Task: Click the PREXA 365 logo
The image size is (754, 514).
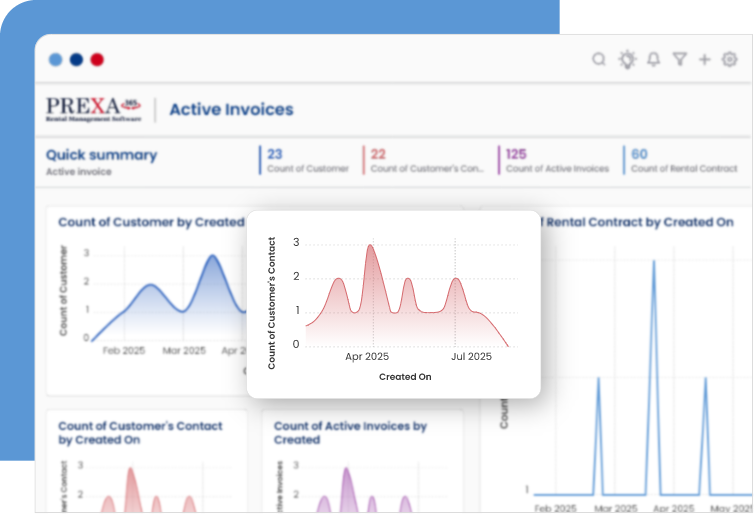Action: click(94, 109)
